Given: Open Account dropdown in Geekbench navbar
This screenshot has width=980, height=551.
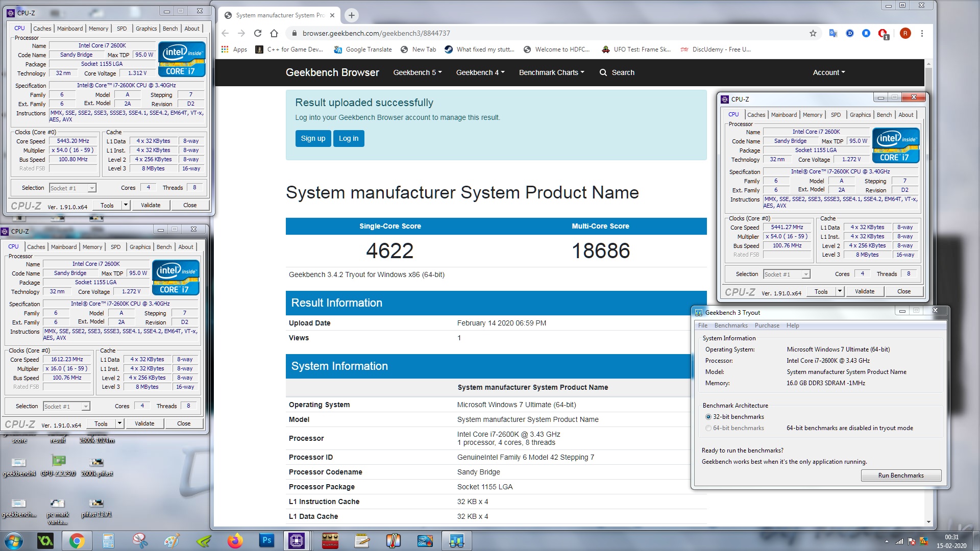Looking at the screenshot, I should (x=829, y=72).
